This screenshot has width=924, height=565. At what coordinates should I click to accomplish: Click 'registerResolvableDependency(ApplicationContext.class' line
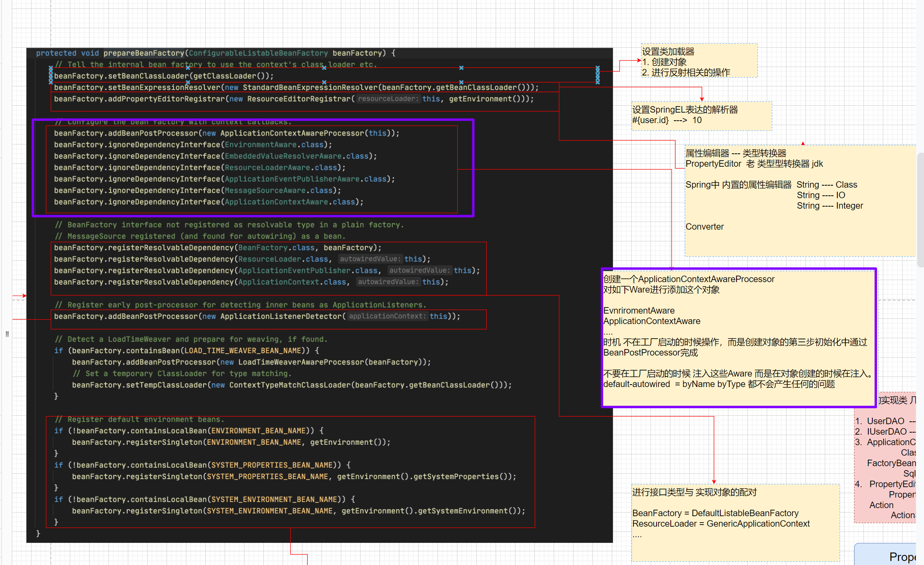point(251,282)
